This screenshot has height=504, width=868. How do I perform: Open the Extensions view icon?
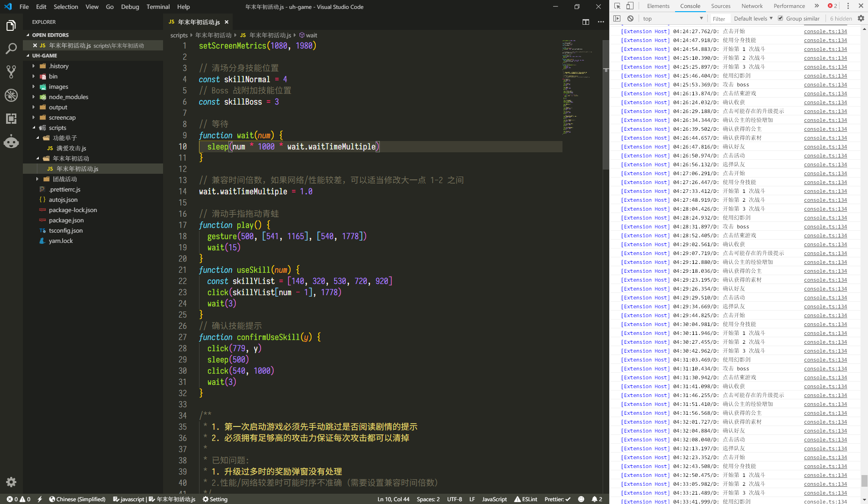[x=11, y=119]
